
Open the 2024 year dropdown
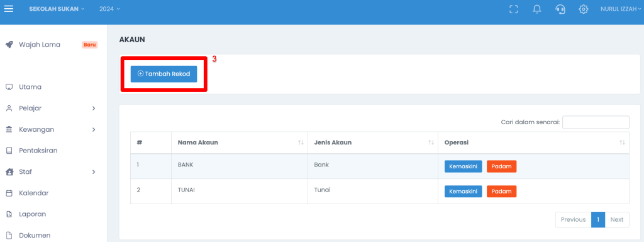click(x=109, y=9)
